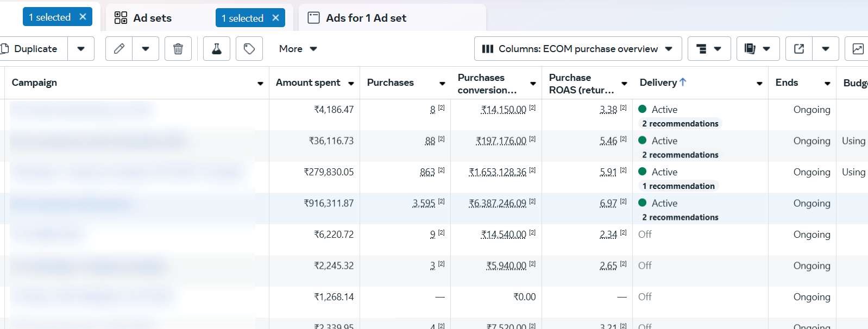
Task: Click the Ads tab page icon
Action: pos(313,18)
